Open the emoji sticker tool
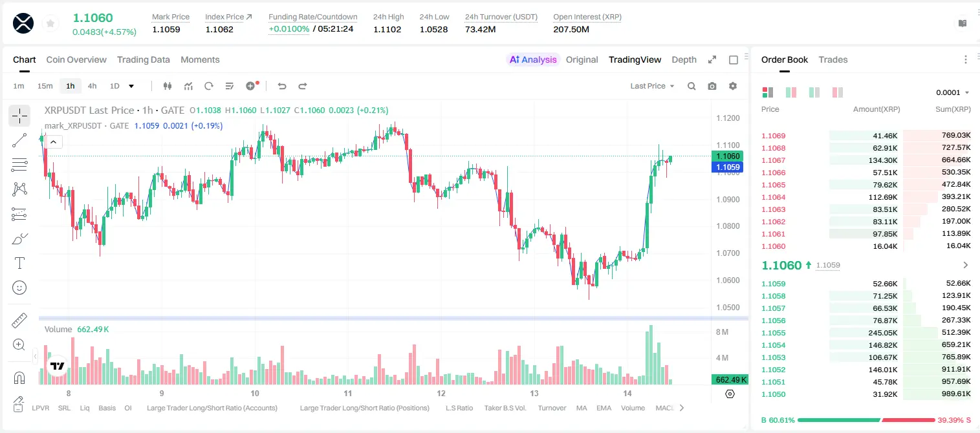Screen dimensions: 980x433 pos(19,288)
